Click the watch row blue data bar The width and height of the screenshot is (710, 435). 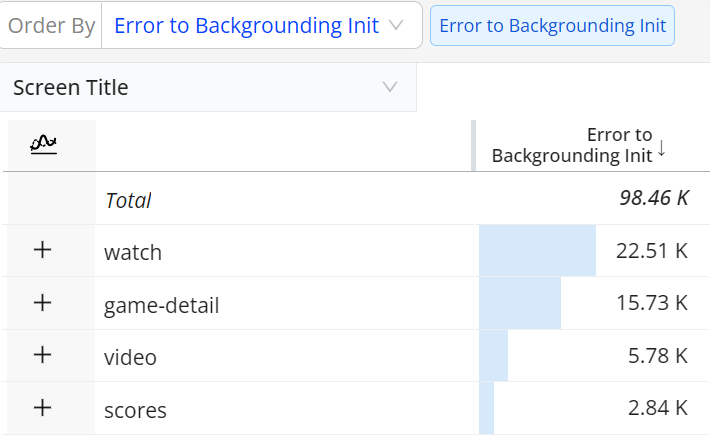pos(537,251)
